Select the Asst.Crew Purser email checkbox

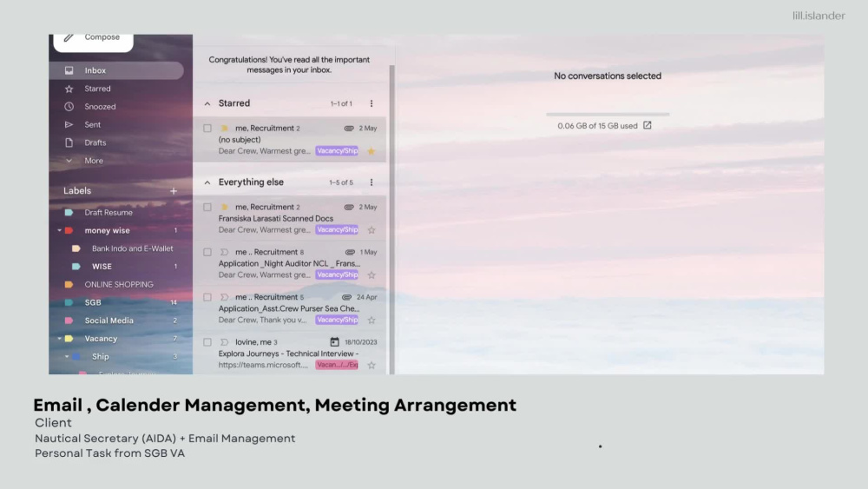tap(207, 297)
